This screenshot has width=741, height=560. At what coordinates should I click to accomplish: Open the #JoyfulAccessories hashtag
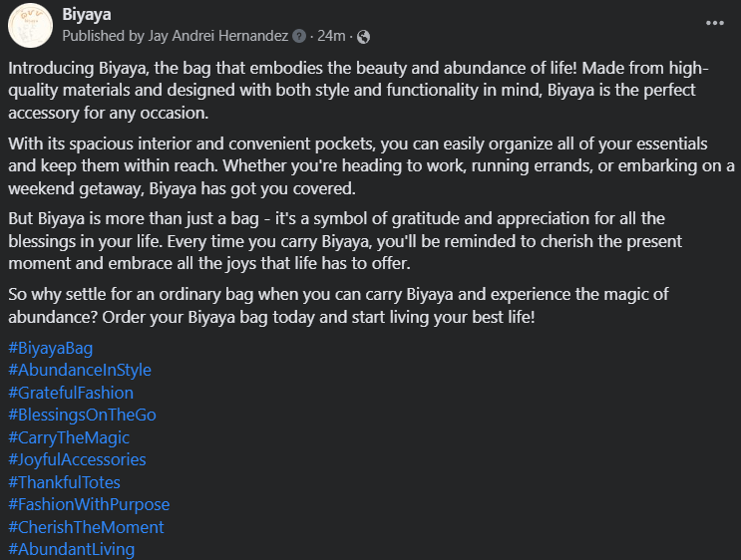pyautogui.click(x=77, y=459)
